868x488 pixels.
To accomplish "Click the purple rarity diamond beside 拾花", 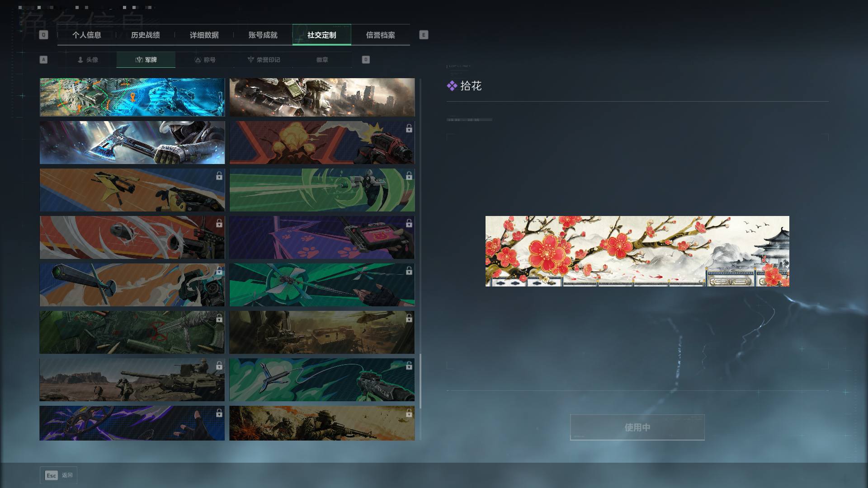I will 452,86.
